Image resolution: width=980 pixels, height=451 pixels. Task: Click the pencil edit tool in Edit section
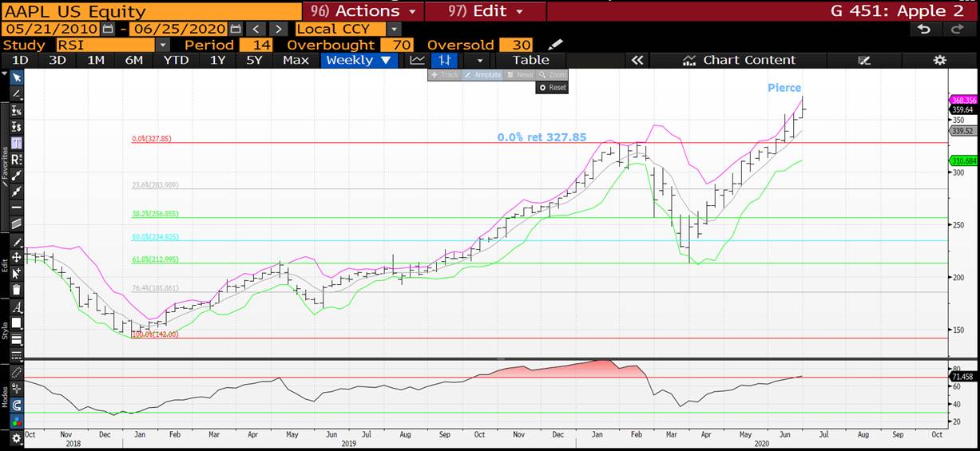point(17,241)
